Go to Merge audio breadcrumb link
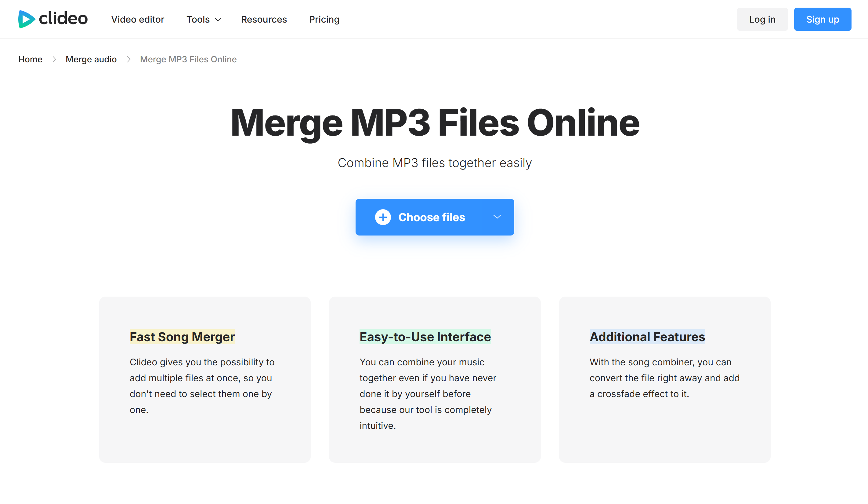 pyautogui.click(x=91, y=59)
